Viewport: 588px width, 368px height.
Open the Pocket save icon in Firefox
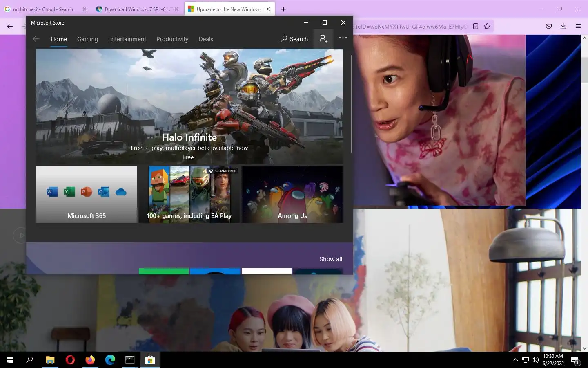coord(549,26)
